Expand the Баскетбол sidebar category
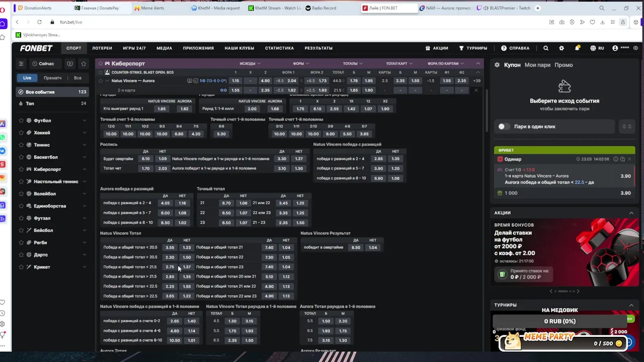The image size is (644, 362). [x=84, y=157]
